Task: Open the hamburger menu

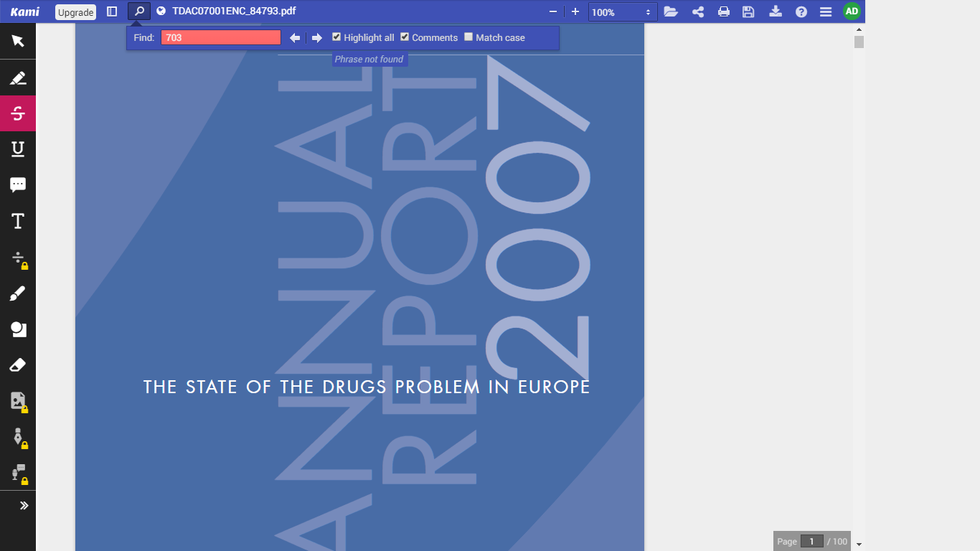Action: tap(826, 11)
